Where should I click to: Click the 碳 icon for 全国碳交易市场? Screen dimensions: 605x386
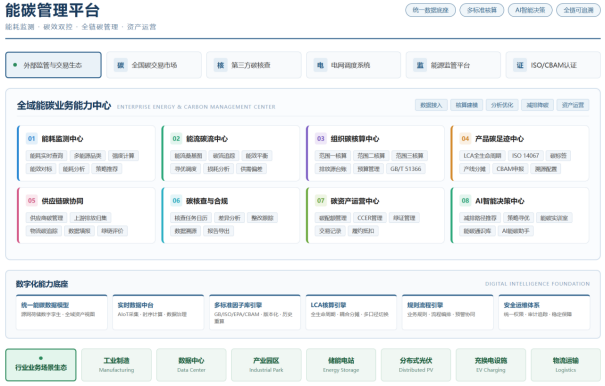121,65
